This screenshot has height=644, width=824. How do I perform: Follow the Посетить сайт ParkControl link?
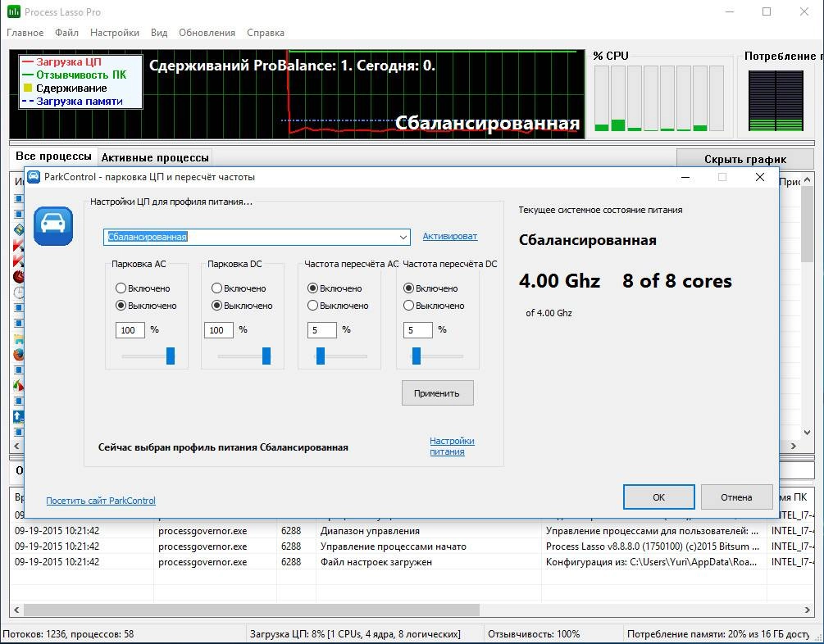point(101,501)
